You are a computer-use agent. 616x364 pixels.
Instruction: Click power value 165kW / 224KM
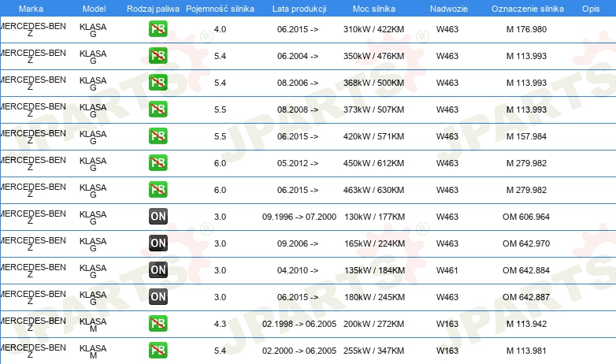click(374, 243)
